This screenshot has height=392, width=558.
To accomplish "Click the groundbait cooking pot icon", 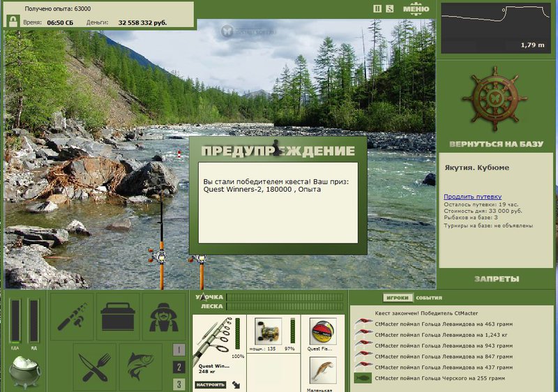I will point(24,372).
